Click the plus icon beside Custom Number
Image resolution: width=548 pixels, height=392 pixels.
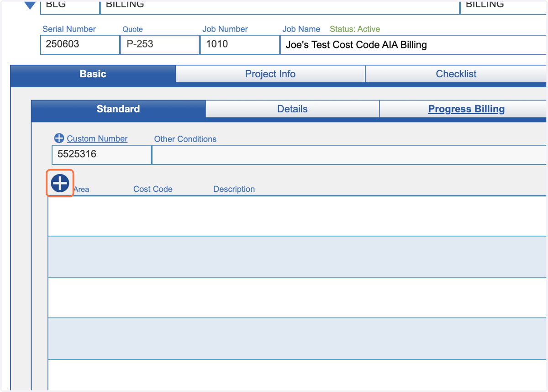click(x=59, y=138)
